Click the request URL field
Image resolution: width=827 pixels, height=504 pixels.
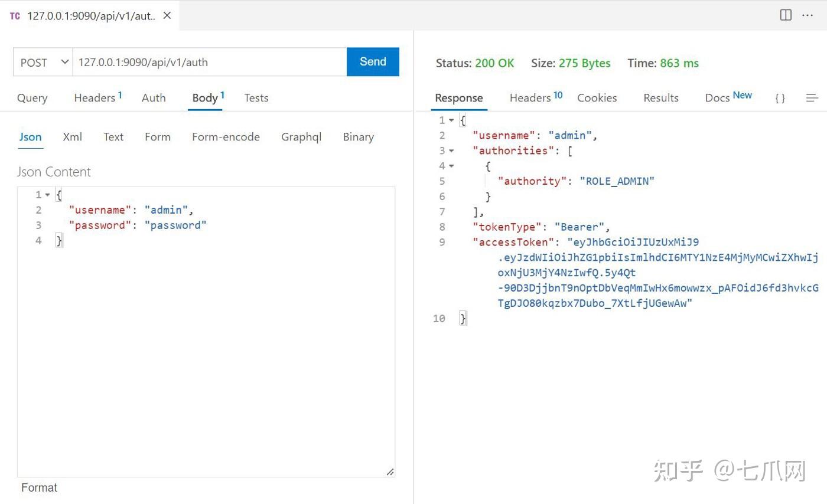coord(210,62)
